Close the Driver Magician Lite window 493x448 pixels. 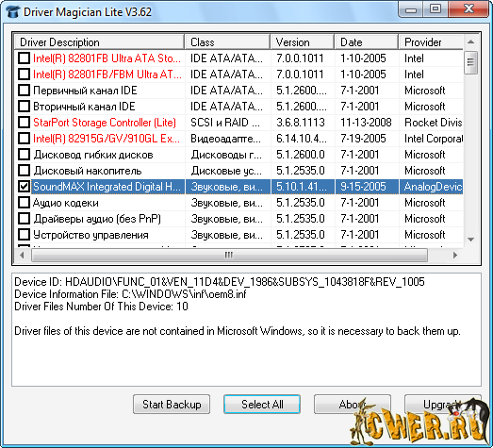tap(469, 9)
